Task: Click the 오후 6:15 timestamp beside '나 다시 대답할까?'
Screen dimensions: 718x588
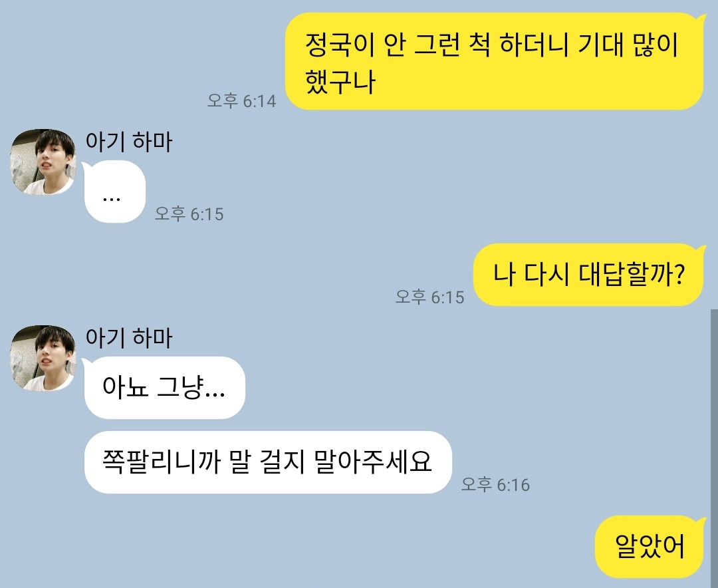Action: (x=429, y=297)
